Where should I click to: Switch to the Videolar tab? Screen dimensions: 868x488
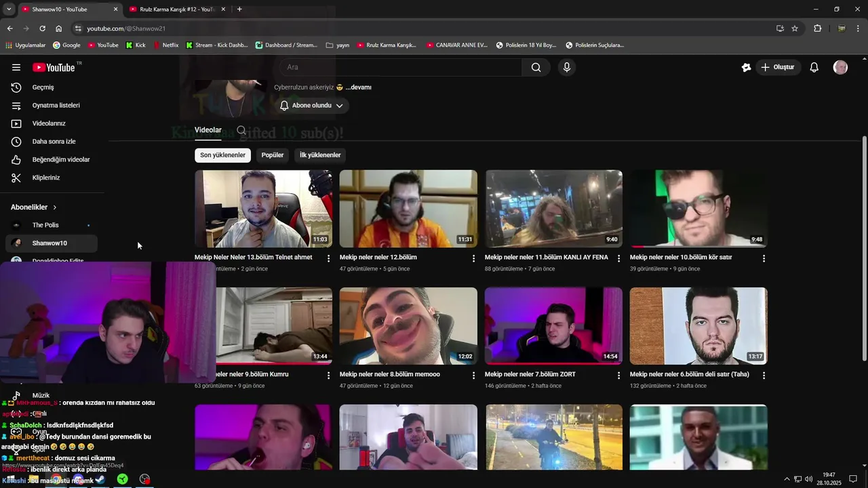click(x=208, y=130)
